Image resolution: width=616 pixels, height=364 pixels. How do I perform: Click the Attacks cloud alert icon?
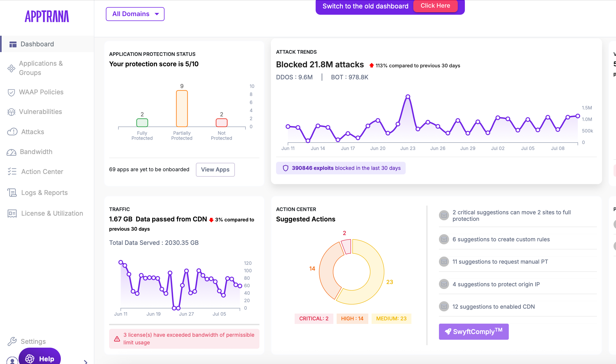12,132
